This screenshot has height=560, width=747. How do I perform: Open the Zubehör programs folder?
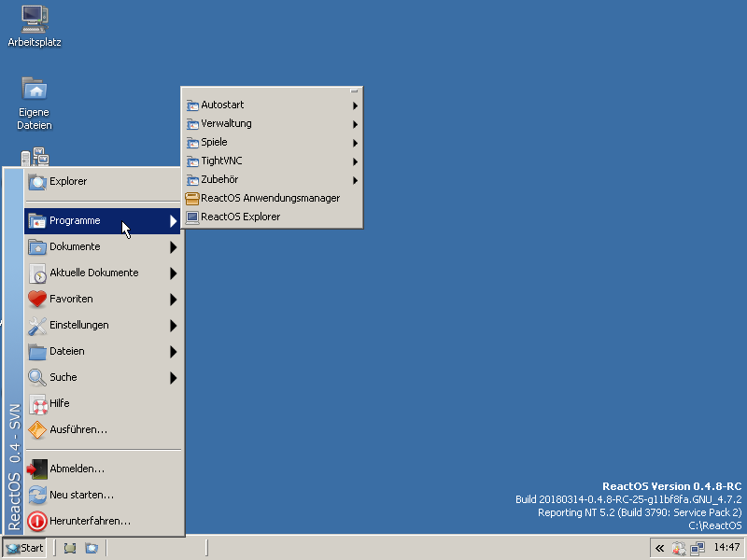point(272,179)
